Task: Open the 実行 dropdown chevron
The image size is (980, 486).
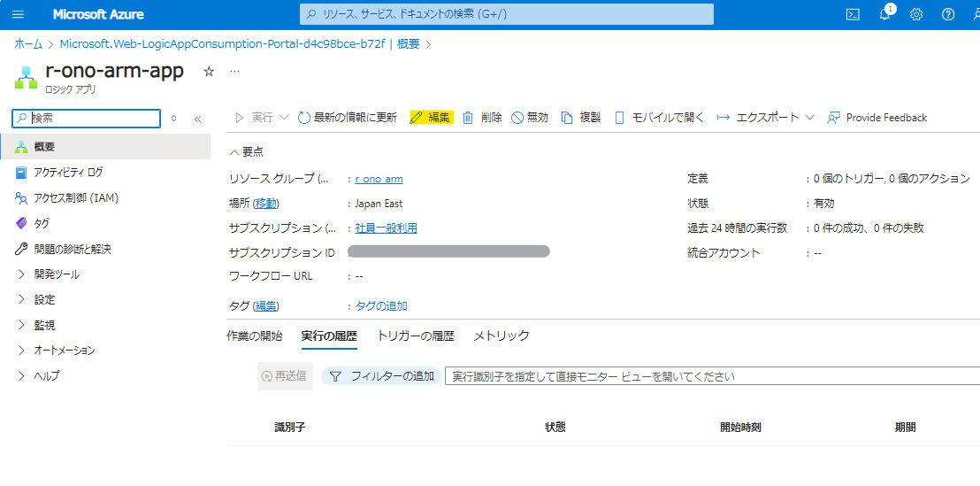Action: tap(283, 118)
